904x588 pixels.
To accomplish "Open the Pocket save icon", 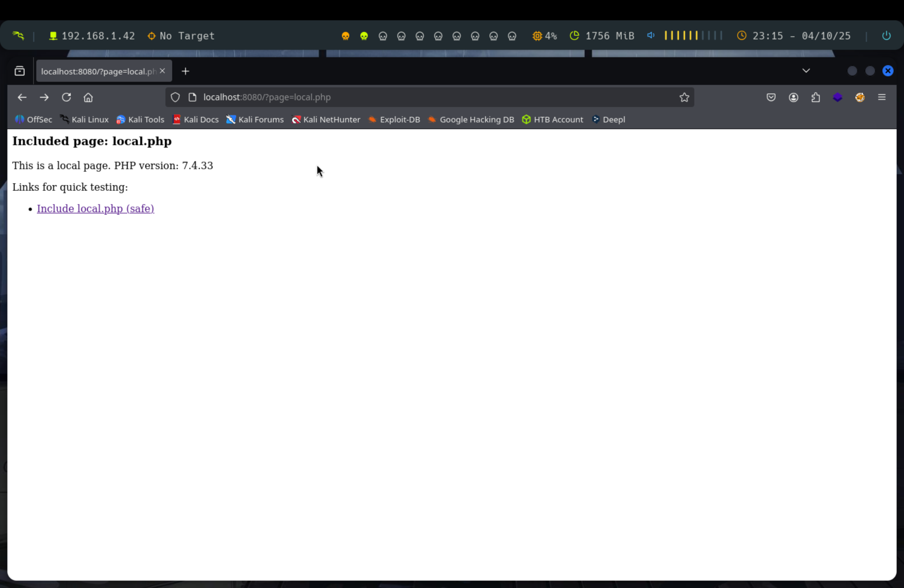I will [771, 97].
